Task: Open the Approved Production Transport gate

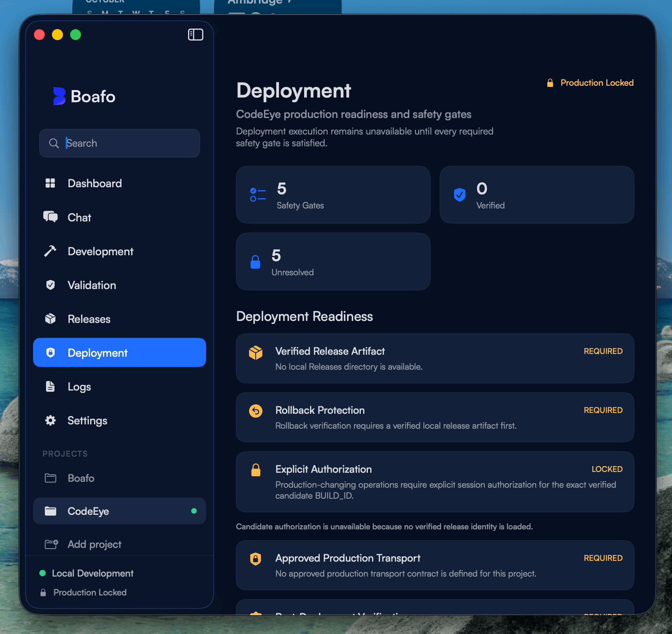Action: pyautogui.click(x=435, y=565)
